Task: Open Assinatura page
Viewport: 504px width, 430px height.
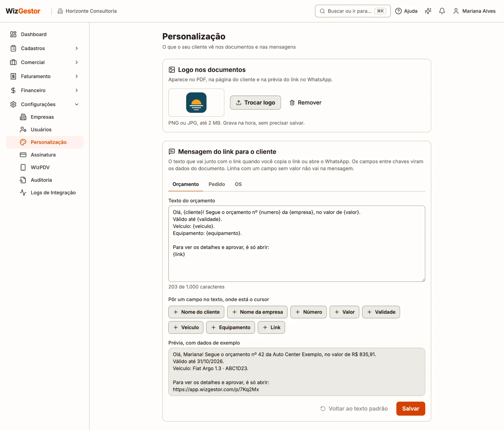Action: click(x=45, y=155)
